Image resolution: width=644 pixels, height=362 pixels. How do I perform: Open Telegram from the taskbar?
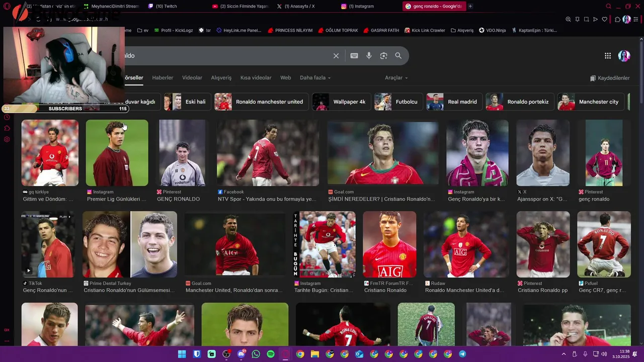tap(462, 354)
